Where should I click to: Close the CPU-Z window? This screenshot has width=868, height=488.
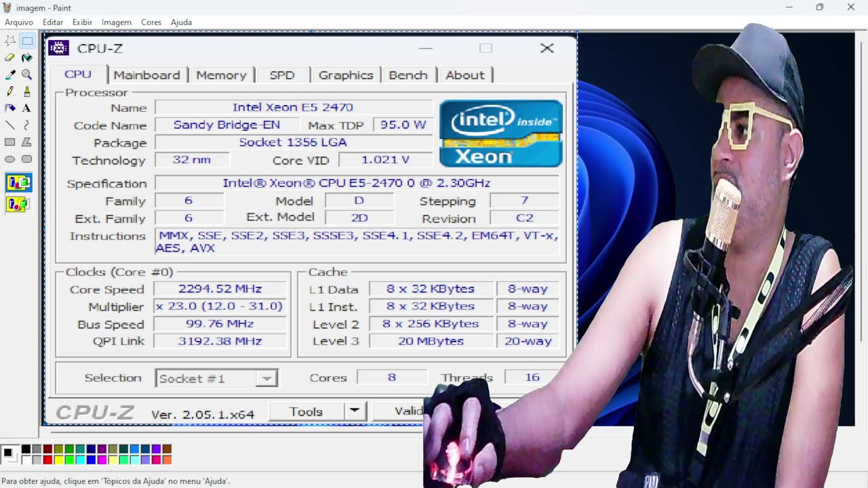(547, 48)
